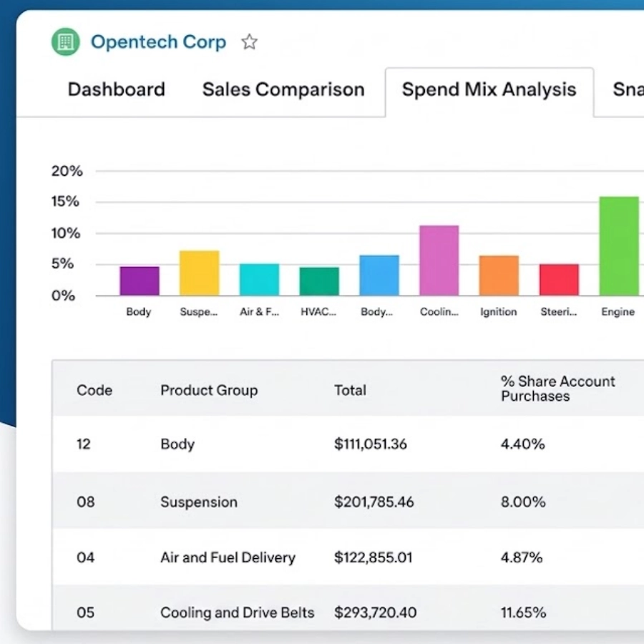Click code 12 in the table
This screenshot has width=644, height=644.
(x=84, y=444)
